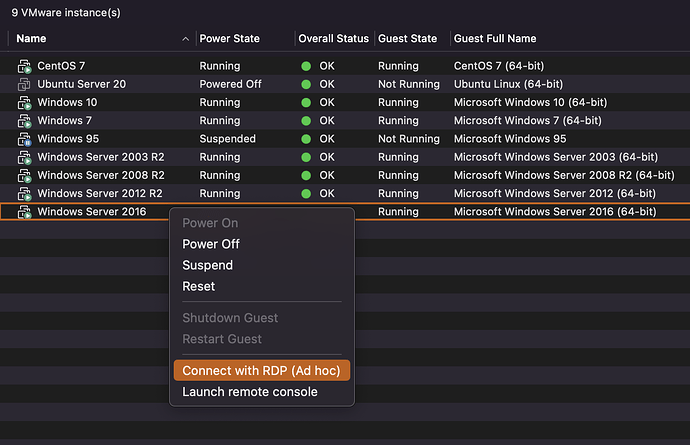Click the Windows 7 VM icon
Screen dimensions: 690x445
coord(25,121)
